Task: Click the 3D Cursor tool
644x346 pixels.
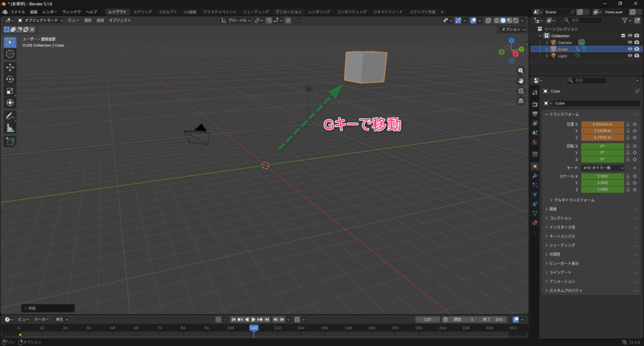Action: 10,54
